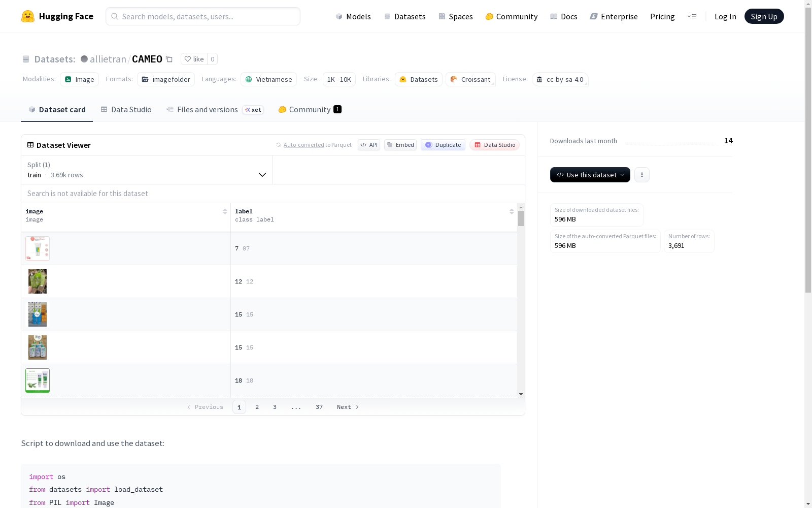Open the Enterprise navigation link
The height and width of the screenshot is (508, 812).
point(614,16)
